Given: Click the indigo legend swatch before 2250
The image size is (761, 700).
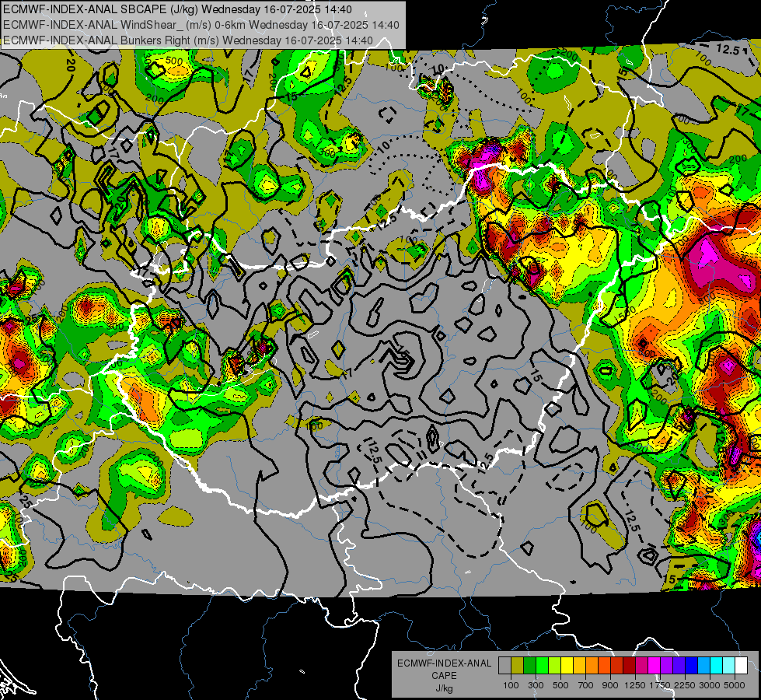Looking at the screenshot, I should pyautogui.click(x=679, y=666).
